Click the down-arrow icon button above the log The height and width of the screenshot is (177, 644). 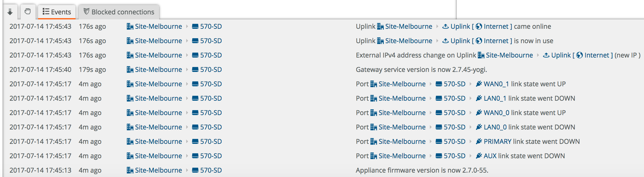click(x=10, y=12)
